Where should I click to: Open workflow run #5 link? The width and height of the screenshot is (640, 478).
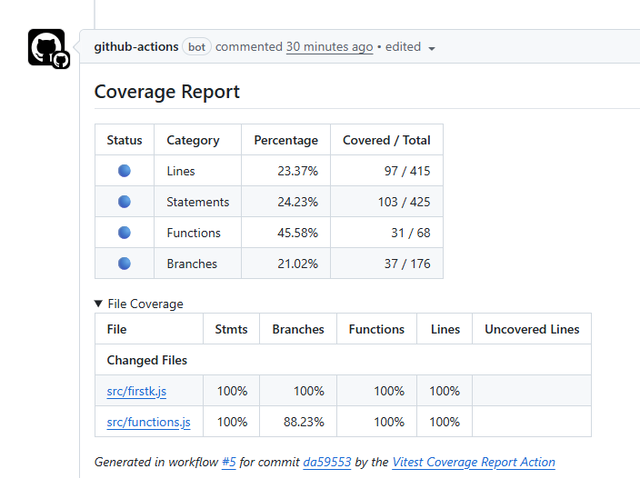point(229,462)
